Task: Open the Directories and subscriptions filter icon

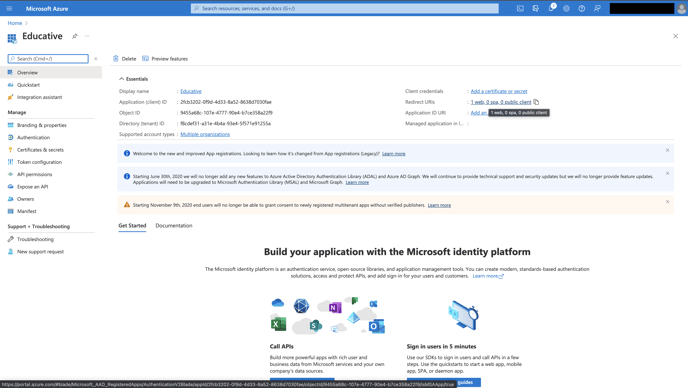Action: pos(535,8)
